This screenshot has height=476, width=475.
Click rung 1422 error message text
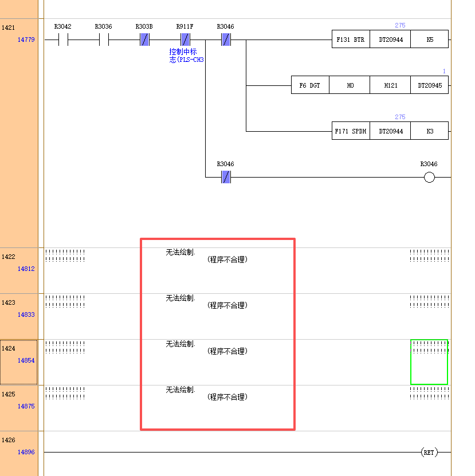(207, 255)
